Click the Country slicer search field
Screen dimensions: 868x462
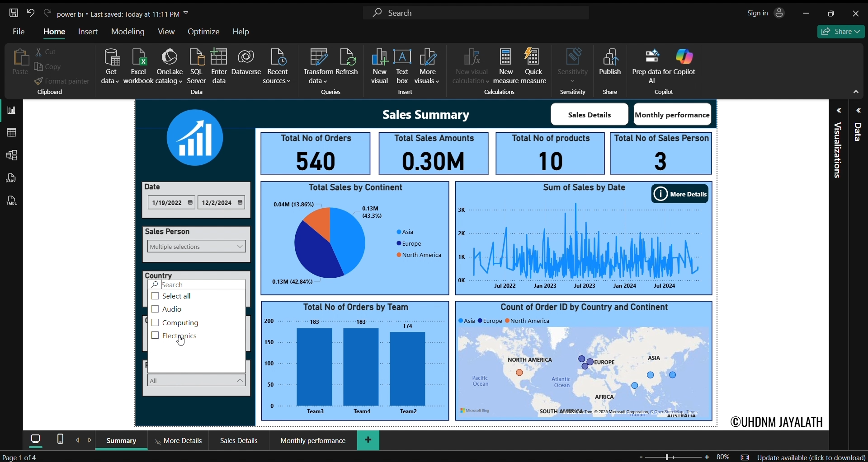(x=197, y=285)
